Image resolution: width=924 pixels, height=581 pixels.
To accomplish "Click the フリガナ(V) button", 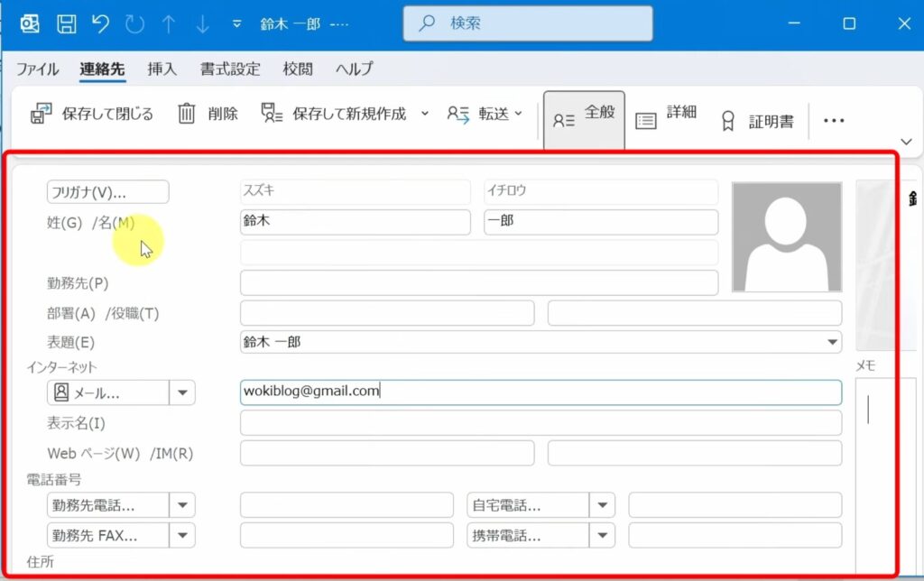I will [x=107, y=191].
